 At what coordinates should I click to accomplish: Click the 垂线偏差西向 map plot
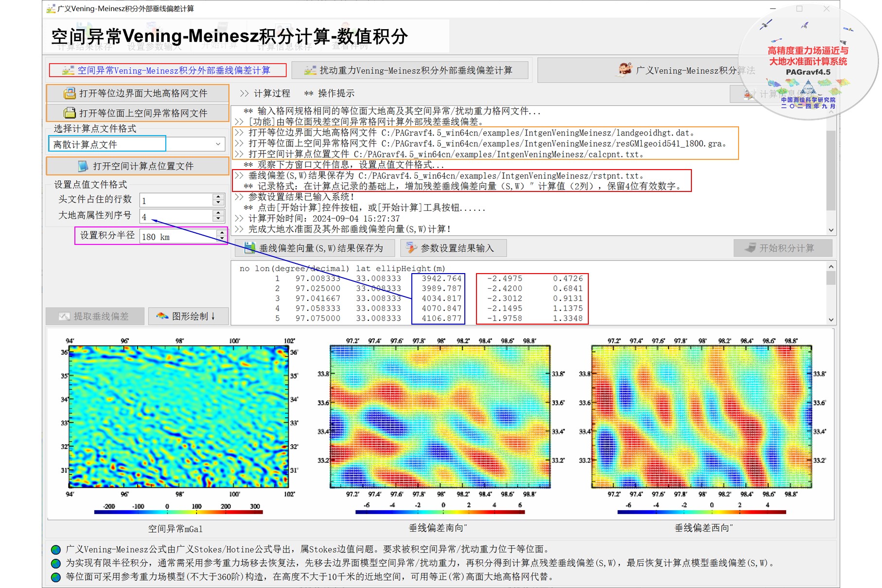pos(702,416)
